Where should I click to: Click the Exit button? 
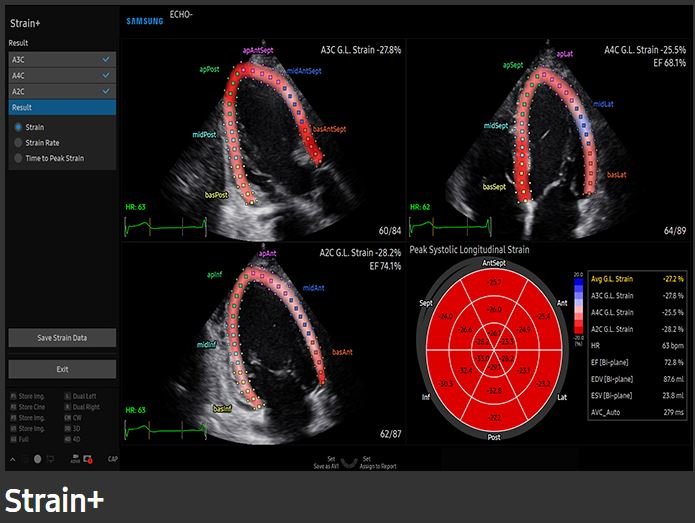62,369
